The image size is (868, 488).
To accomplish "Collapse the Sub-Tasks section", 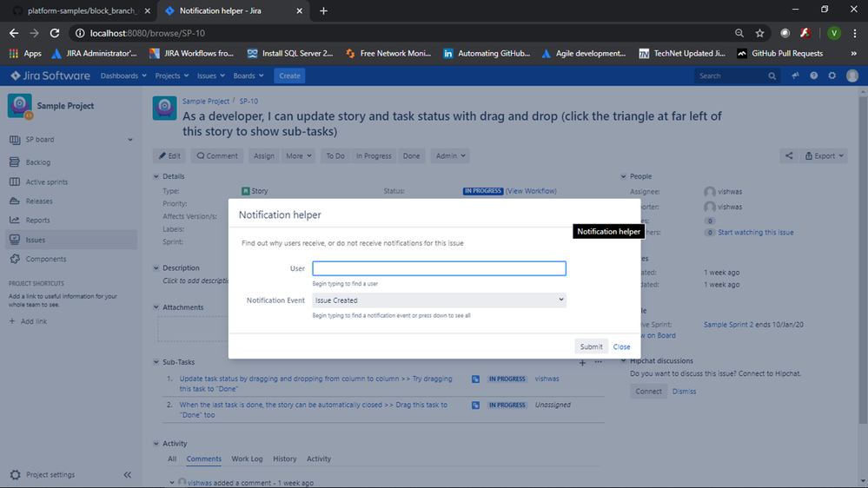I will tap(156, 362).
